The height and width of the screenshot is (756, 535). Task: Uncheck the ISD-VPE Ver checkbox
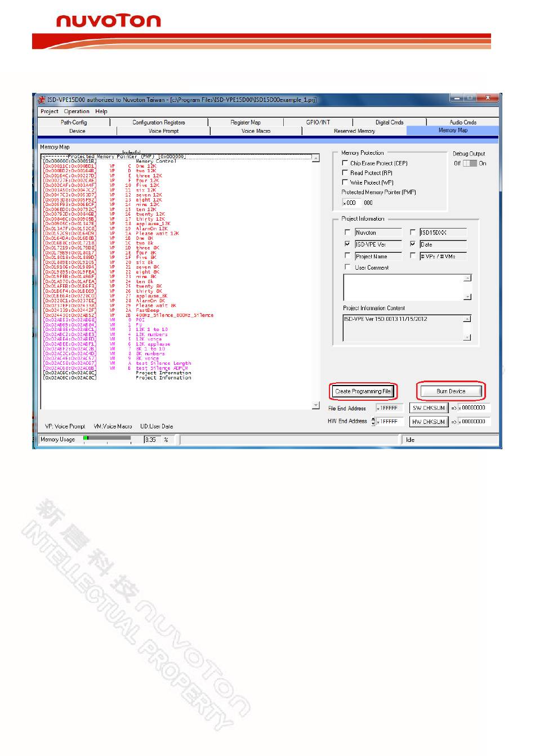click(x=347, y=244)
